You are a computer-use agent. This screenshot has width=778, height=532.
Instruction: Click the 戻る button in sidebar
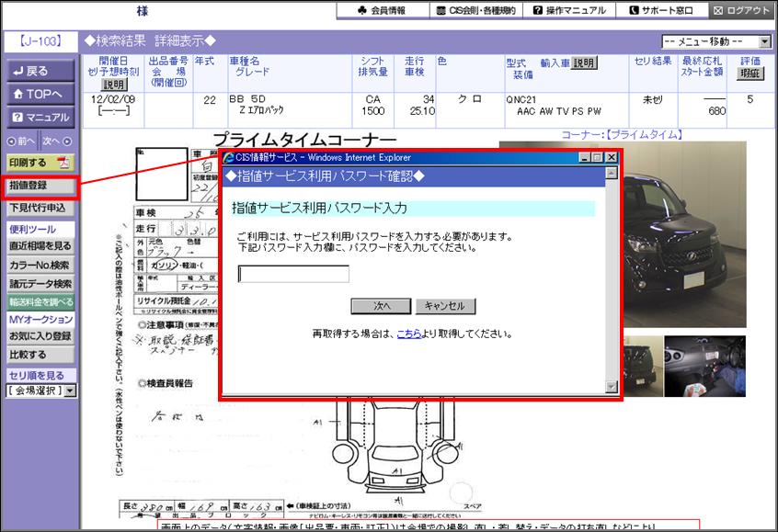pos(40,71)
